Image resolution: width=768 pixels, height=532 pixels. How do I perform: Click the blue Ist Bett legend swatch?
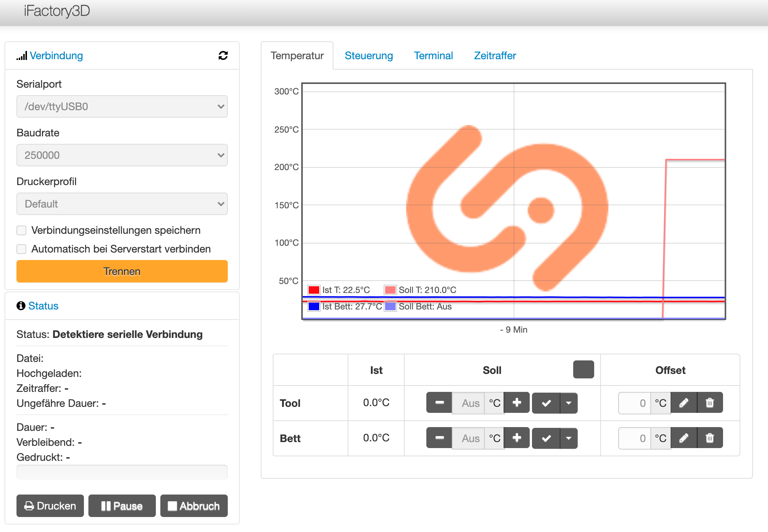click(x=314, y=306)
